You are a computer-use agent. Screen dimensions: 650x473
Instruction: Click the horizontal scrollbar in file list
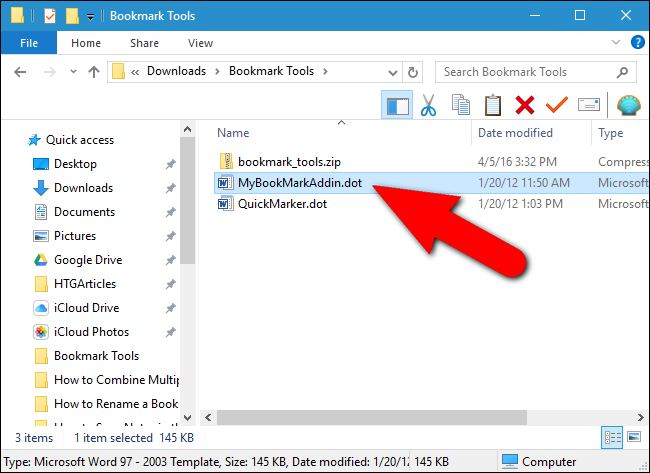point(372,417)
